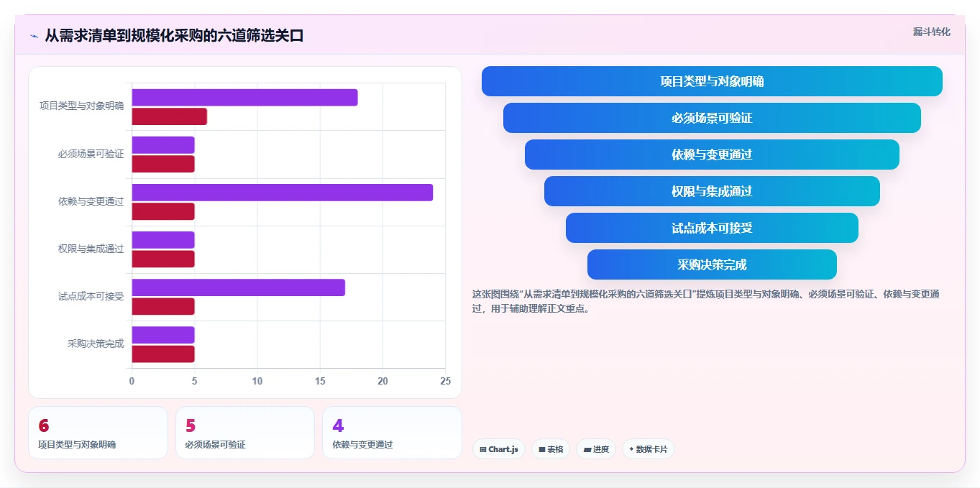Click the x-axis tick label 20
The height and width of the screenshot is (488, 980).
click(x=383, y=381)
